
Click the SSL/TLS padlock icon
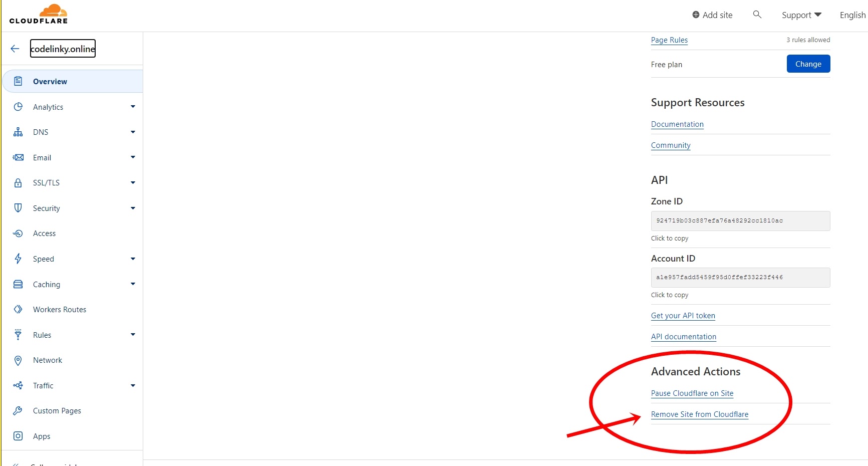18,182
